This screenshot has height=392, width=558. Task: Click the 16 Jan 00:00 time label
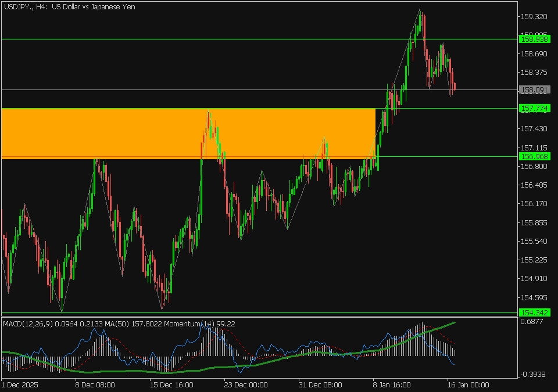click(x=467, y=384)
